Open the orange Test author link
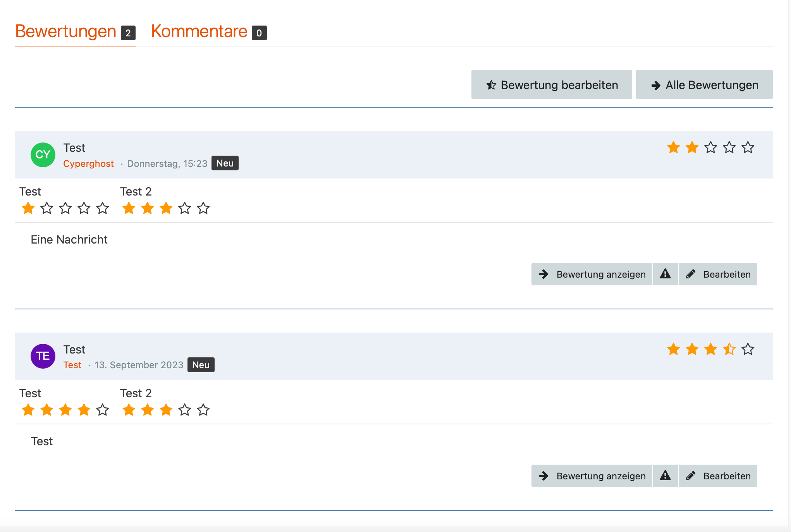This screenshot has height=532, width=791. point(72,365)
